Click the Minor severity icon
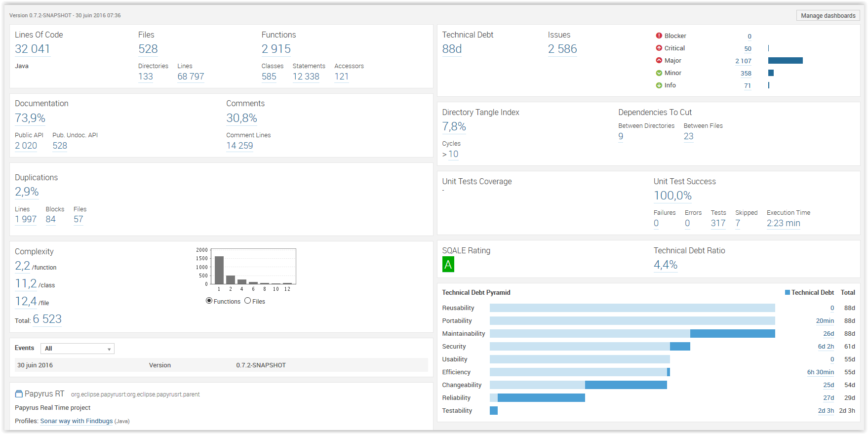Screen dimensions: 868x434 (x=659, y=73)
